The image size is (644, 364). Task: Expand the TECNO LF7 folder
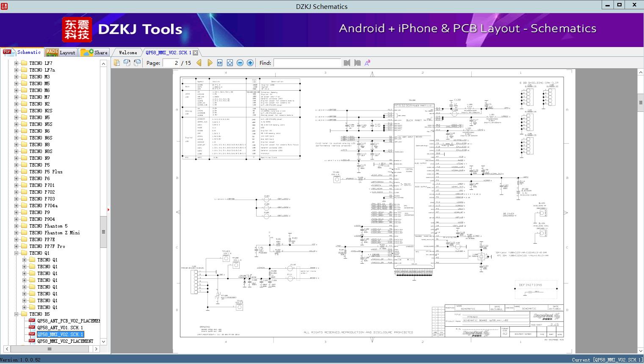pos(17,63)
